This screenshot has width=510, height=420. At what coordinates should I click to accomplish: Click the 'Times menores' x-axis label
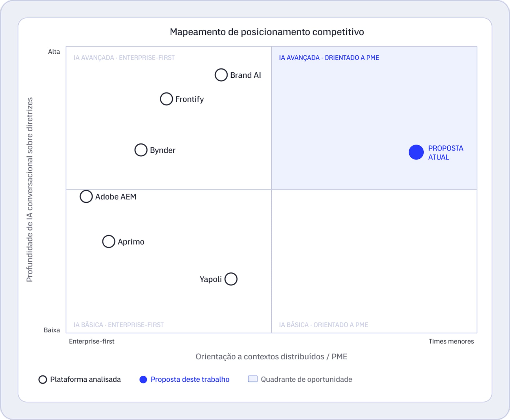pyautogui.click(x=451, y=341)
